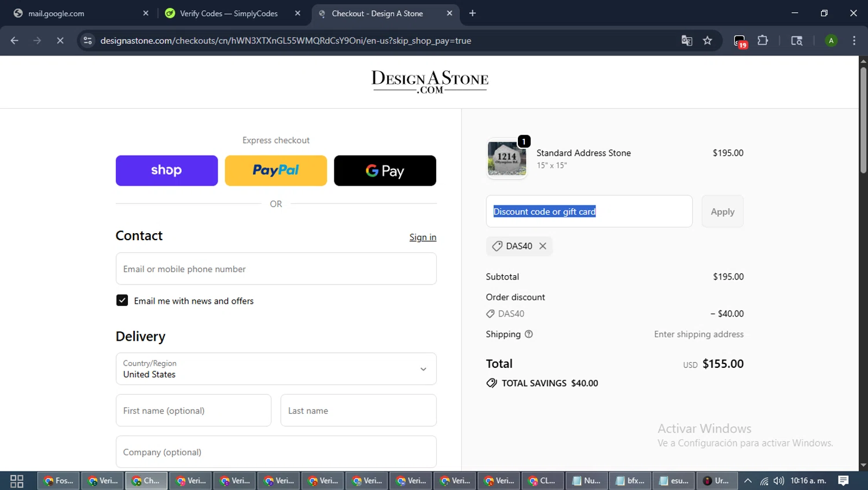Screen dimensions: 868x490
Task: Open the tab search icon in the toolbar
Action: tap(797, 40)
